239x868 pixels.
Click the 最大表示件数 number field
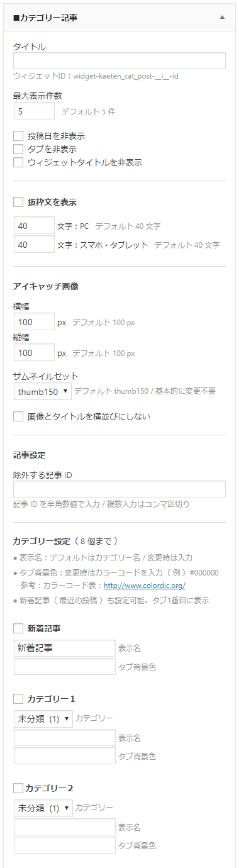coord(34,111)
